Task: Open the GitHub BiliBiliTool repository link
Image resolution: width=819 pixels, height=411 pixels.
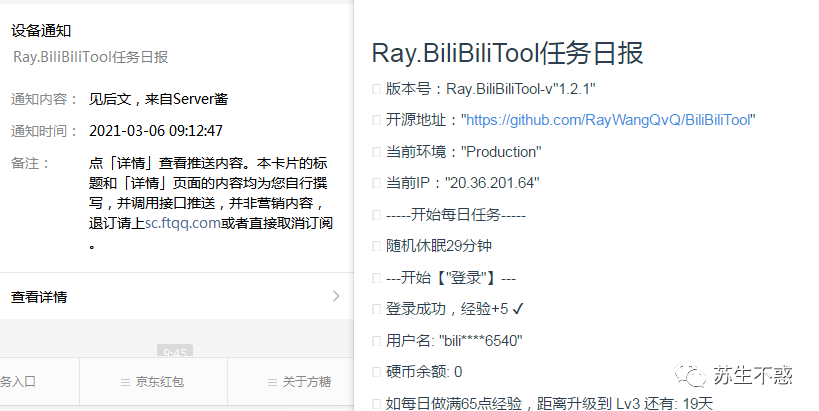Action: 608,120
